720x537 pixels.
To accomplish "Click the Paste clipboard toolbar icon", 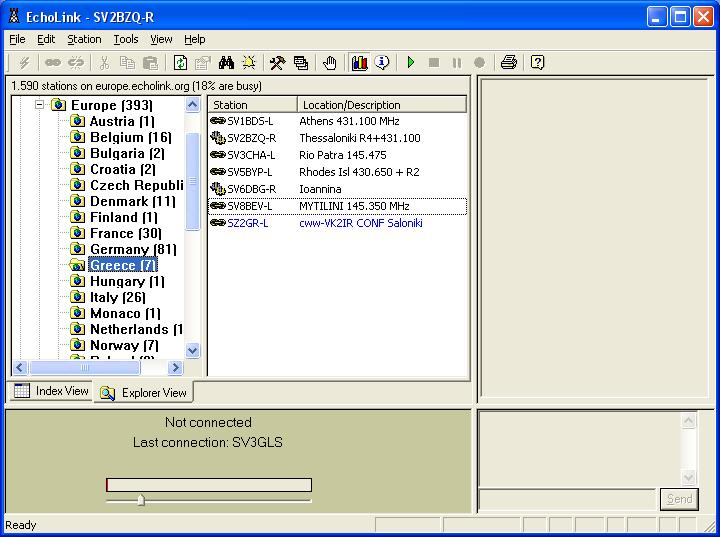I will 150,62.
